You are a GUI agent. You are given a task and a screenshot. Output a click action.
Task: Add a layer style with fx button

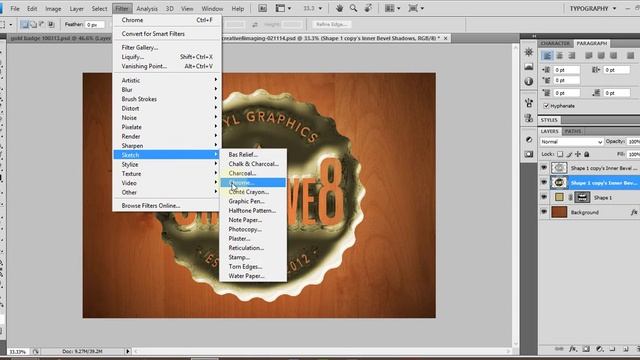point(573,349)
